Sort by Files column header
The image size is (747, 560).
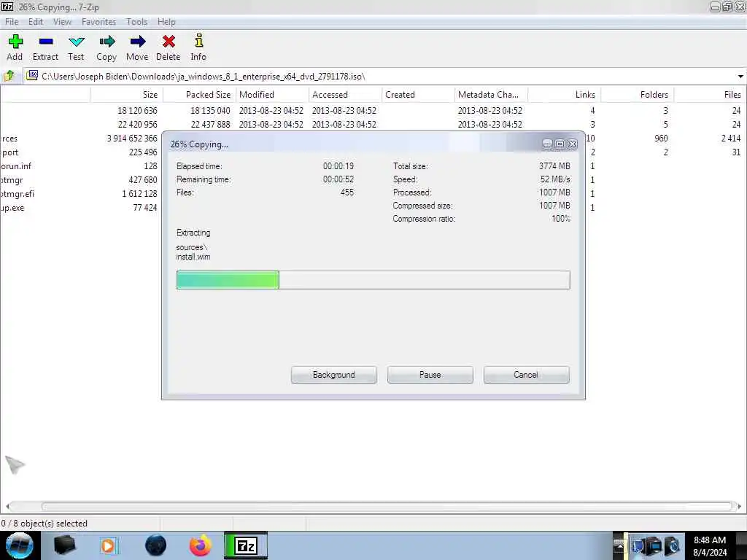click(x=710, y=95)
